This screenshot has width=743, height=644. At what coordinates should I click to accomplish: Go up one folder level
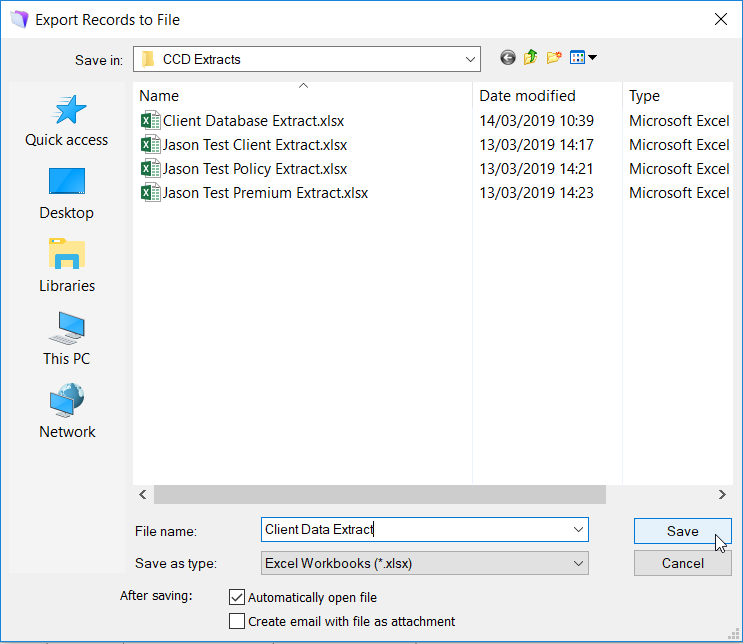tap(531, 58)
